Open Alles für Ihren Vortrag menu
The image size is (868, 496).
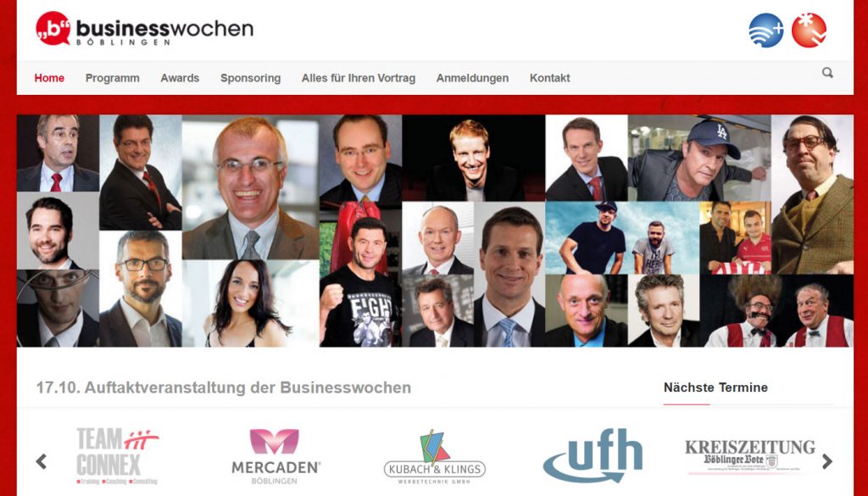(359, 78)
